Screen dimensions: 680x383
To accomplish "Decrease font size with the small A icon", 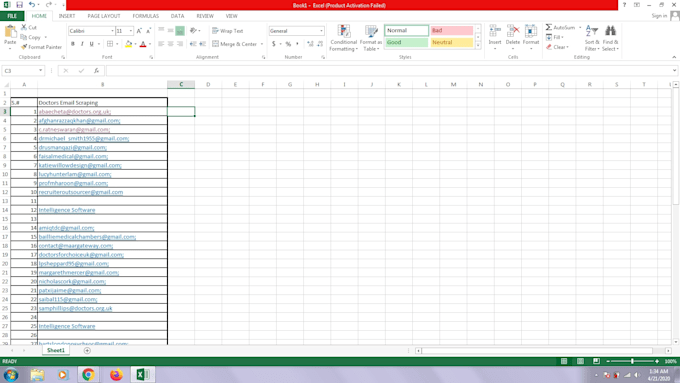I will click(x=148, y=31).
